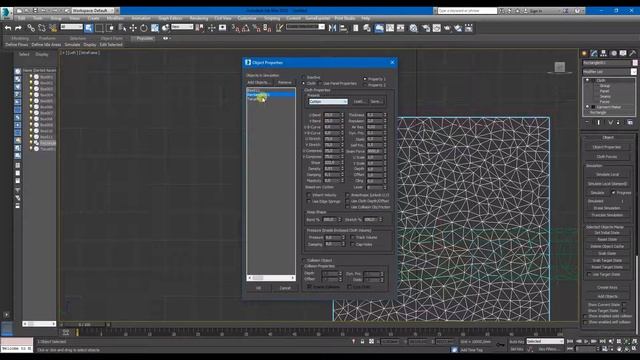The image size is (640, 360).
Task: Open the Hierarchy panel tab icon
Action: pos(604,53)
